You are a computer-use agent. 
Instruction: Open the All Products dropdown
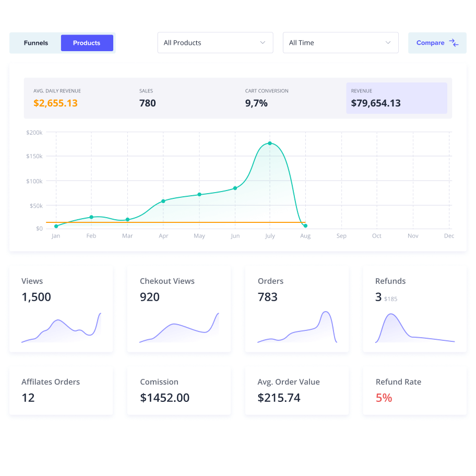(x=215, y=43)
